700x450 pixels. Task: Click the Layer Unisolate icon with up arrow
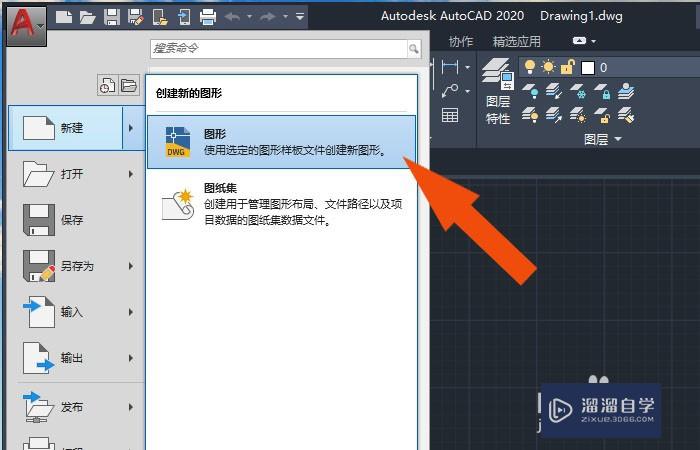click(x=554, y=115)
